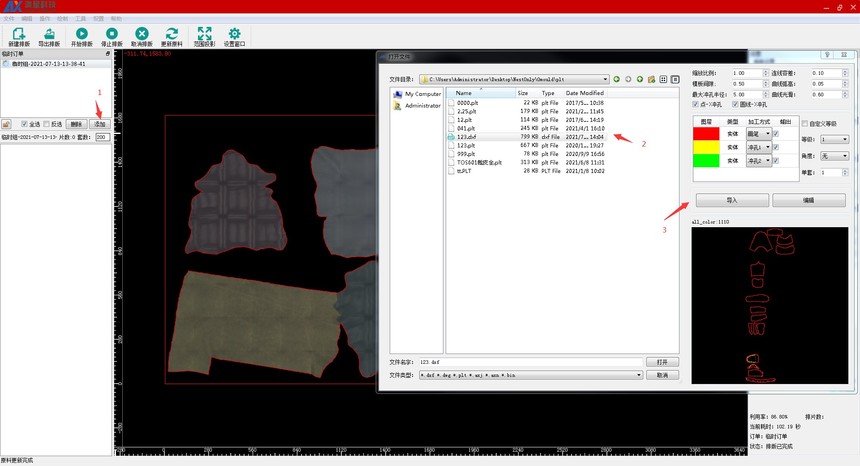Toggle output checkbox in red layer row
The image size is (860, 466).
(x=776, y=134)
